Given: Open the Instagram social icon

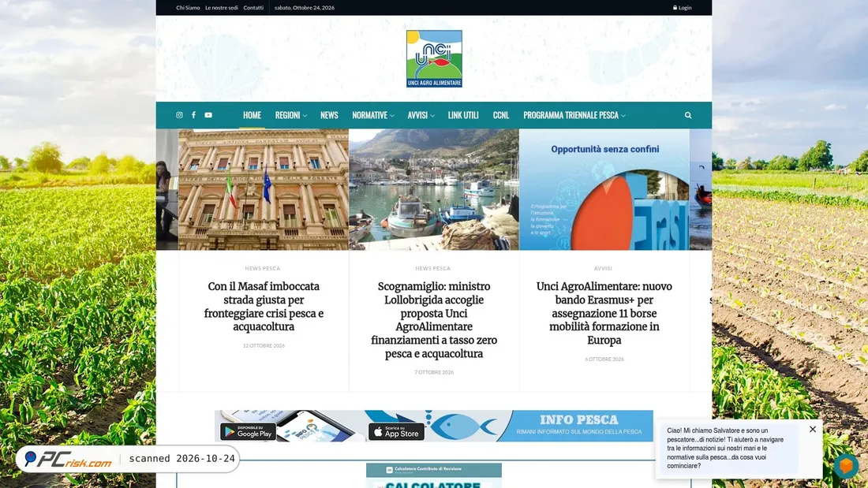Looking at the screenshot, I should [x=179, y=115].
